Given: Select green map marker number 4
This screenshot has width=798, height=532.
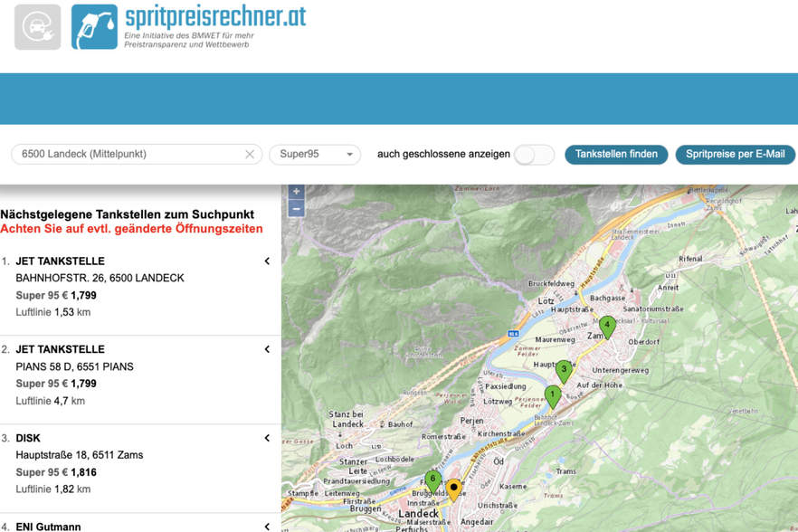Looking at the screenshot, I should [x=607, y=328].
